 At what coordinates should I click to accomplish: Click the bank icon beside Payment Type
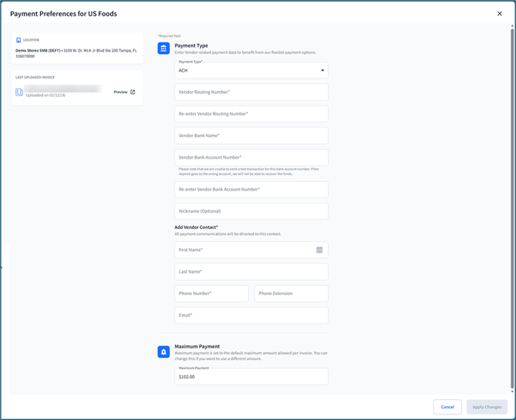coord(163,49)
